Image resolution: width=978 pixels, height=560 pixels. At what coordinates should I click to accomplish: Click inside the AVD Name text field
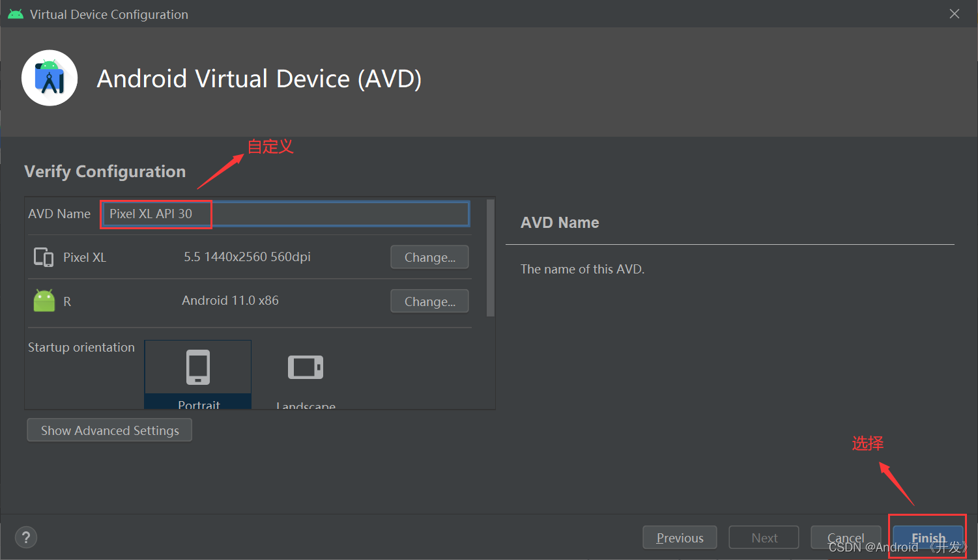tap(285, 214)
